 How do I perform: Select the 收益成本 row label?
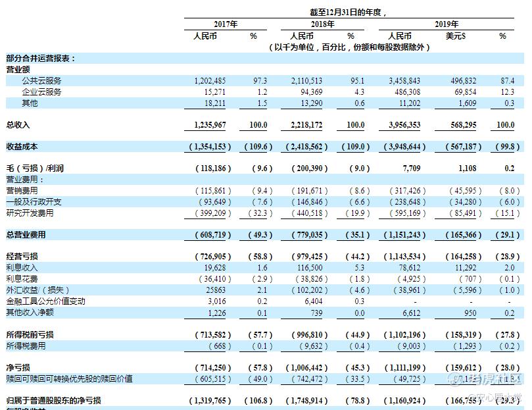point(22,147)
